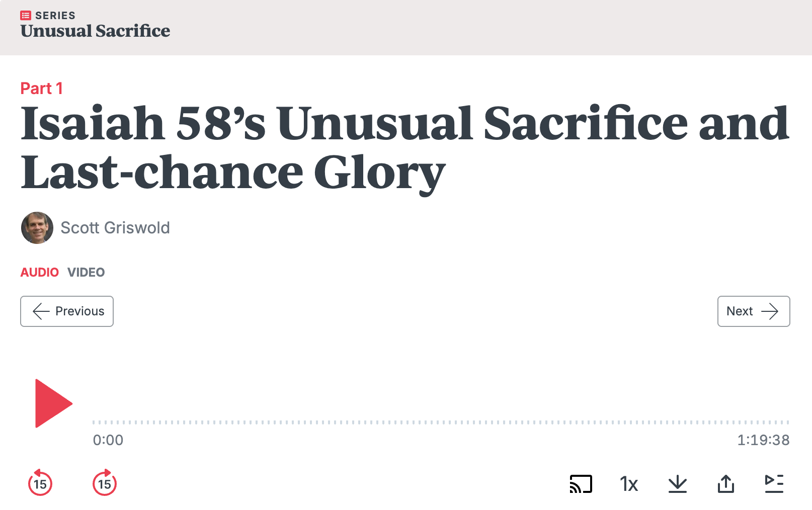812x510 pixels.
Task: Seek to the middle of the progress bar
Action: (441, 422)
